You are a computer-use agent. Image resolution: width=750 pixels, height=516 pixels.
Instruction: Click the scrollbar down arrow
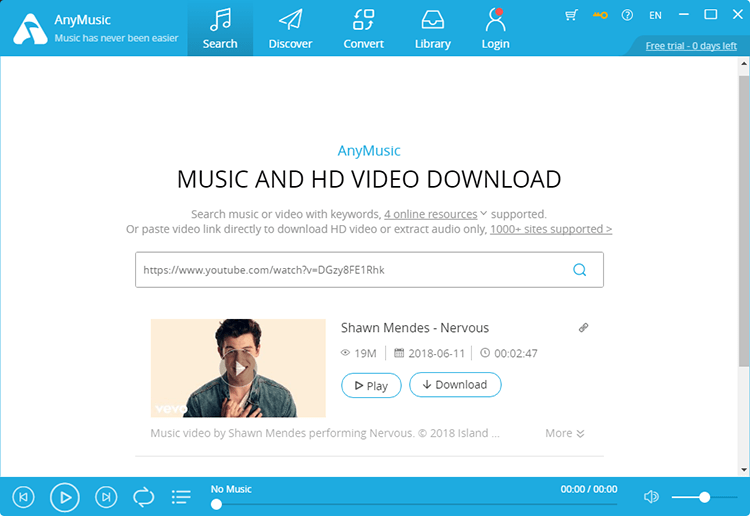pos(744,470)
